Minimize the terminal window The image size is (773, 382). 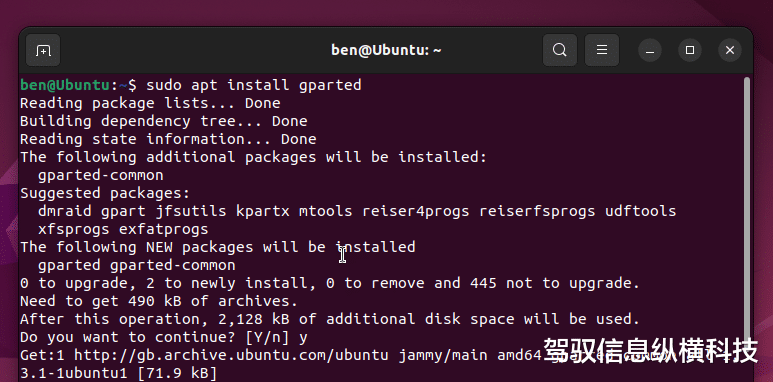click(650, 50)
